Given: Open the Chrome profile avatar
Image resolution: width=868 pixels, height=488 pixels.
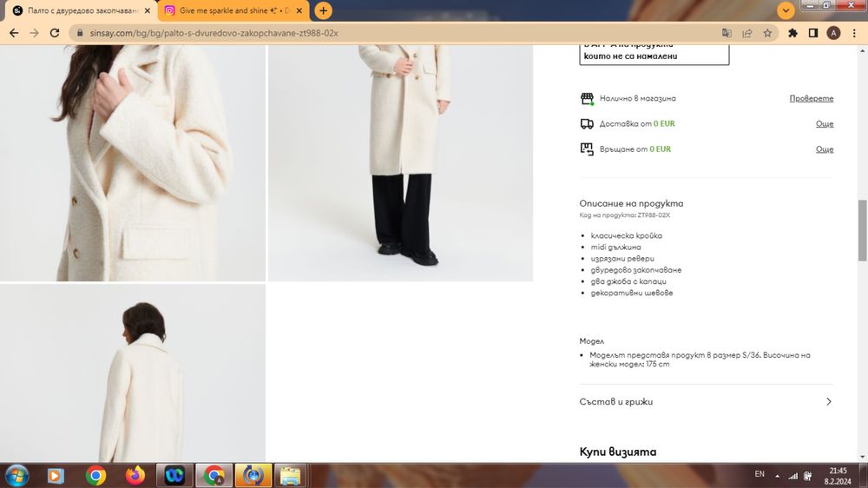Looking at the screenshot, I should (833, 33).
